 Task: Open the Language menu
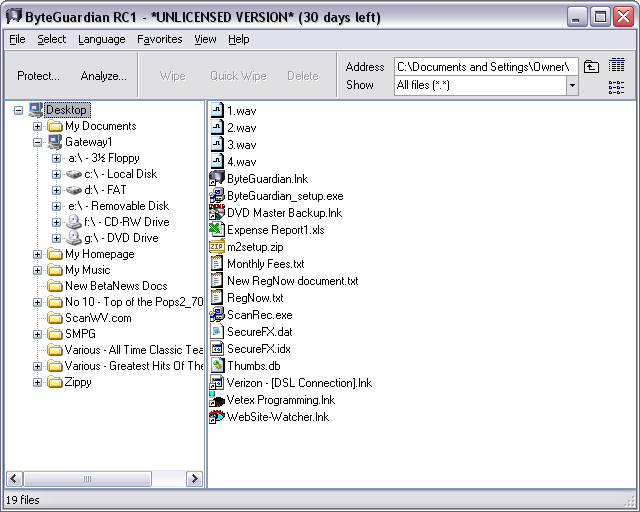click(x=102, y=39)
